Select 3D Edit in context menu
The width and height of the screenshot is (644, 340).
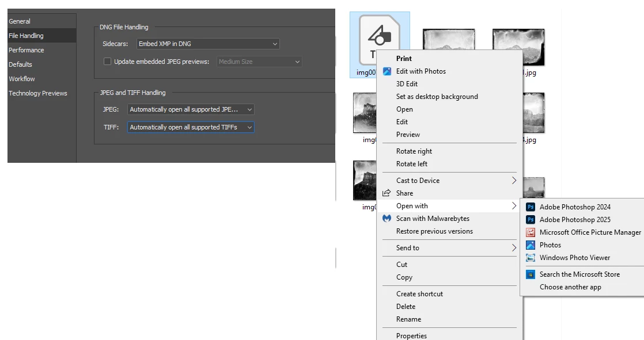point(450,84)
